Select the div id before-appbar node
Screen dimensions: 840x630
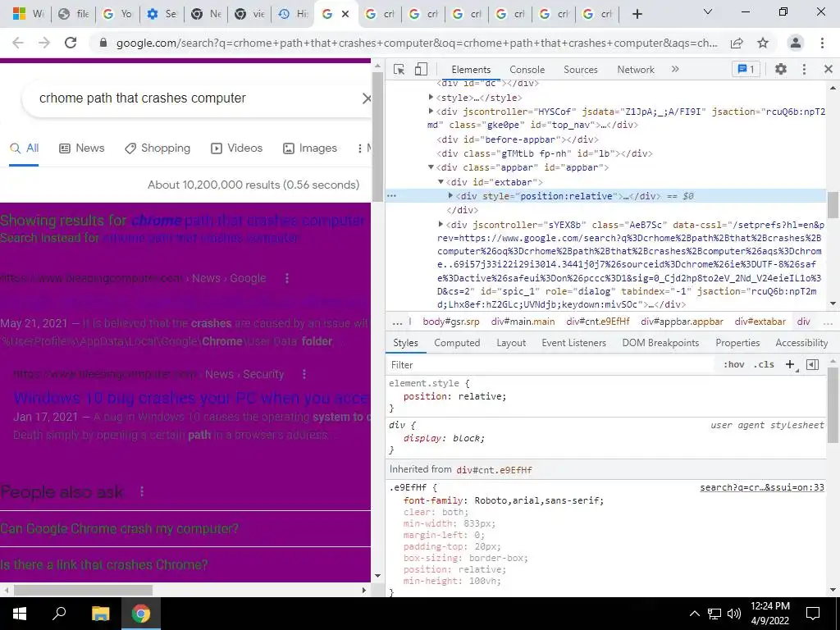pos(518,139)
